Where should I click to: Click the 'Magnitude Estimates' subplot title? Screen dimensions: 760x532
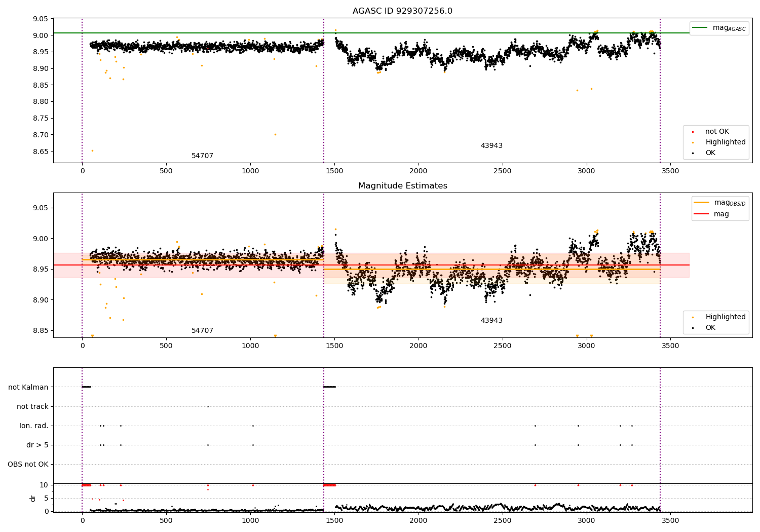[402, 186]
